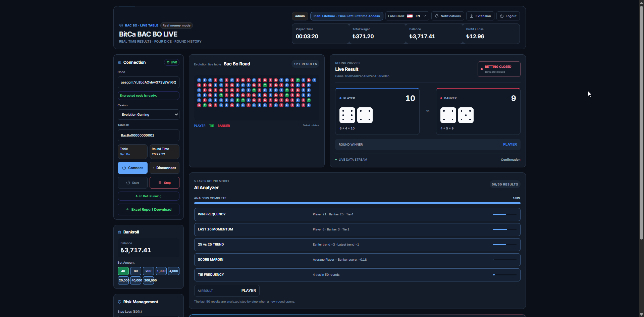The width and height of the screenshot is (644, 317).
Task: Click the pause icon on Stop button
Action: [160, 183]
